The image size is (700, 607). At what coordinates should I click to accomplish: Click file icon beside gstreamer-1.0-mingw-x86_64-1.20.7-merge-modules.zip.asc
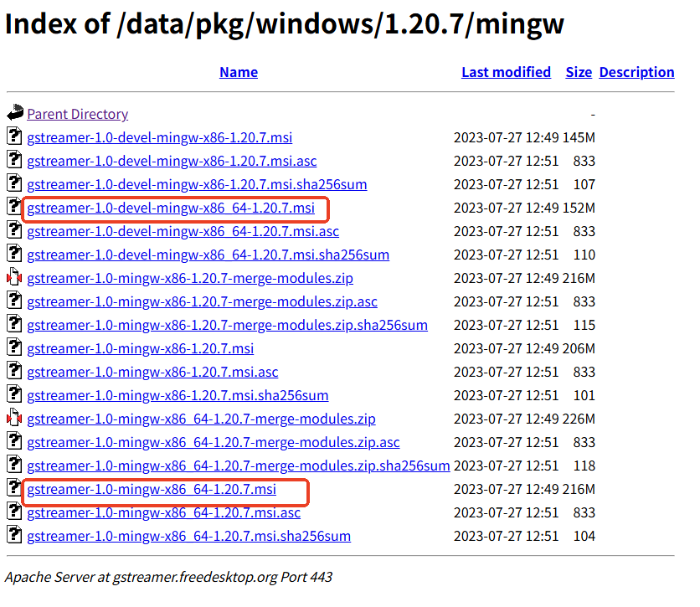click(14, 441)
